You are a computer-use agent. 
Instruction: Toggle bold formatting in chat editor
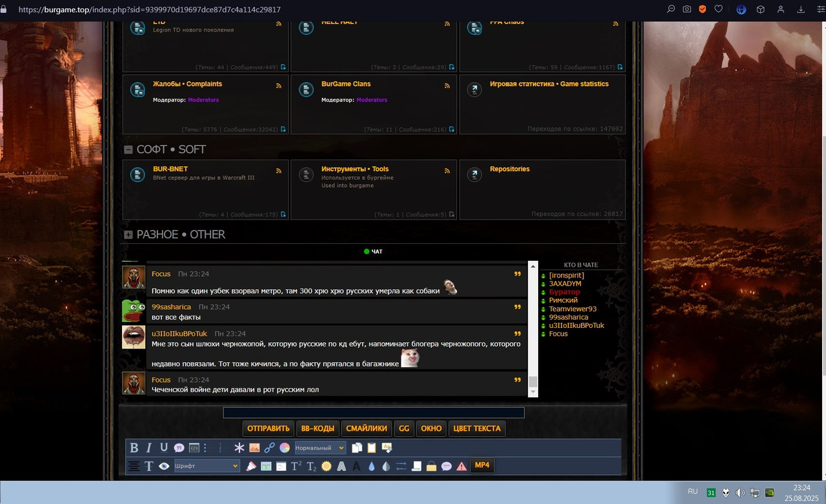(134, 448)
